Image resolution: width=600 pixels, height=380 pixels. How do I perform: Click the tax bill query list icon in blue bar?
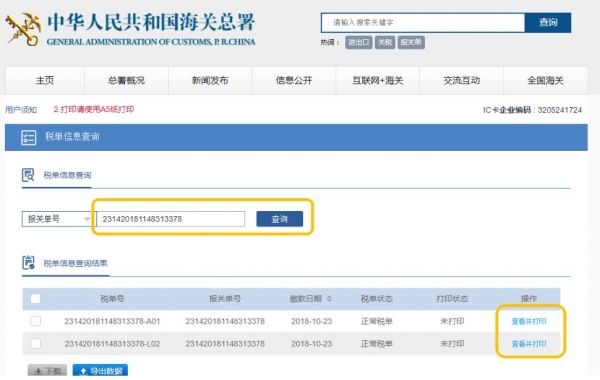click(x=28, y=137)
